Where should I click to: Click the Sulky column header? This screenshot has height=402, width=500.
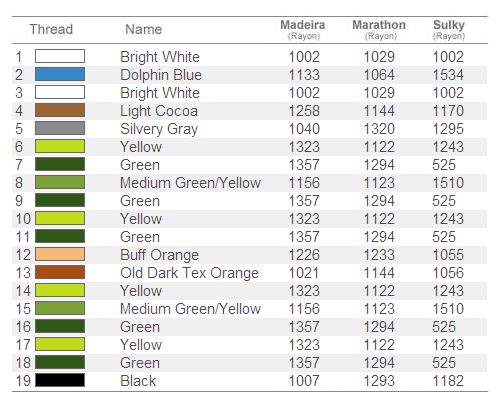pos(449,30)
